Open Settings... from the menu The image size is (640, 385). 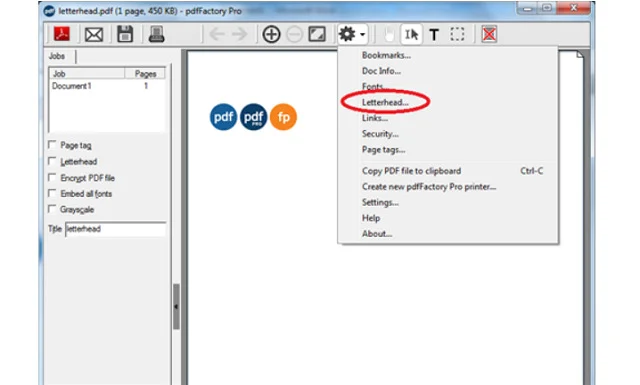tap(380, 203)
